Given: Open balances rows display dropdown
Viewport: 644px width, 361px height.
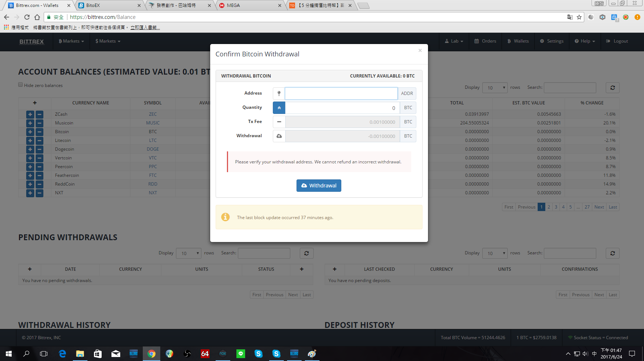Looking at the screenshot, I should (495, 88).
